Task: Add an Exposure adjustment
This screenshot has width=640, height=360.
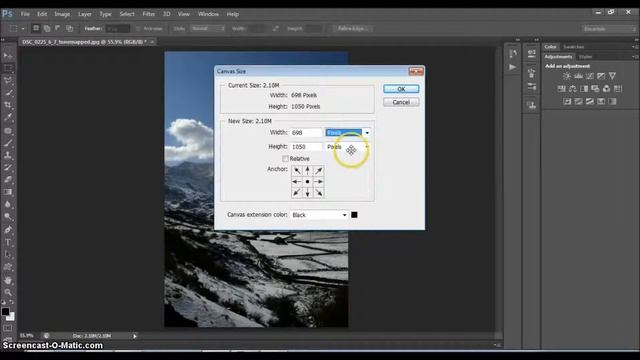Action: (601, 76)
